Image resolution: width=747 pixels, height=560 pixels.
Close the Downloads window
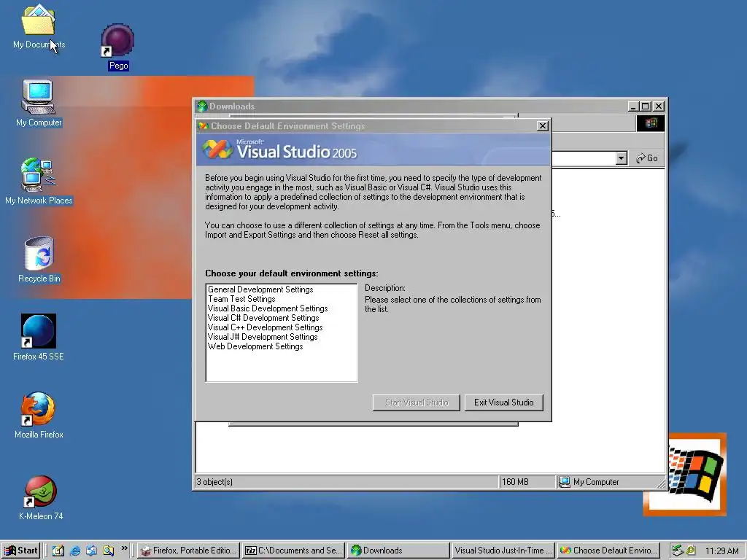[x=659, y=106]
